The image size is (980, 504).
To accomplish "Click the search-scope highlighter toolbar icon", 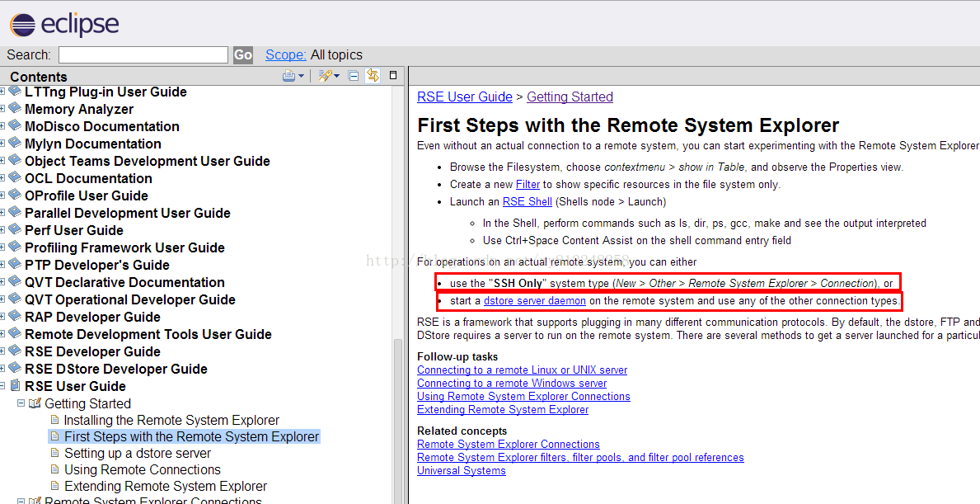I will [325, 76].
